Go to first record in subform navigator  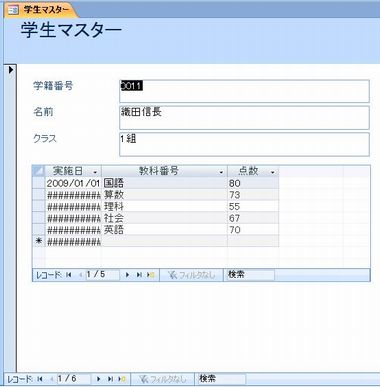69,275
